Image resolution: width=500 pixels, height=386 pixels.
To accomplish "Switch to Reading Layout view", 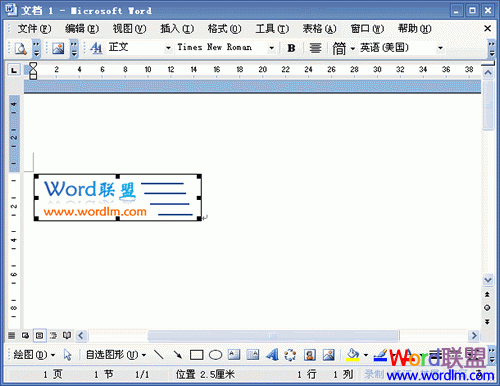I will click(67, 335).
